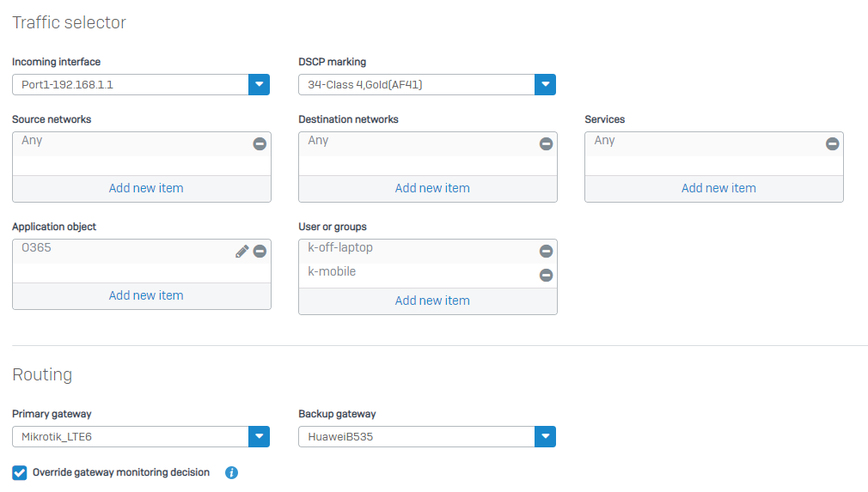Screen dimensions: 868x492
Task: Open Primary gateway dropdown arrow
Action: [259, 437]
